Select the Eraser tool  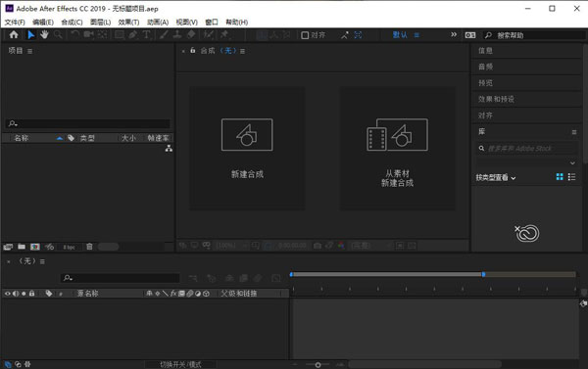coord(191,35)
